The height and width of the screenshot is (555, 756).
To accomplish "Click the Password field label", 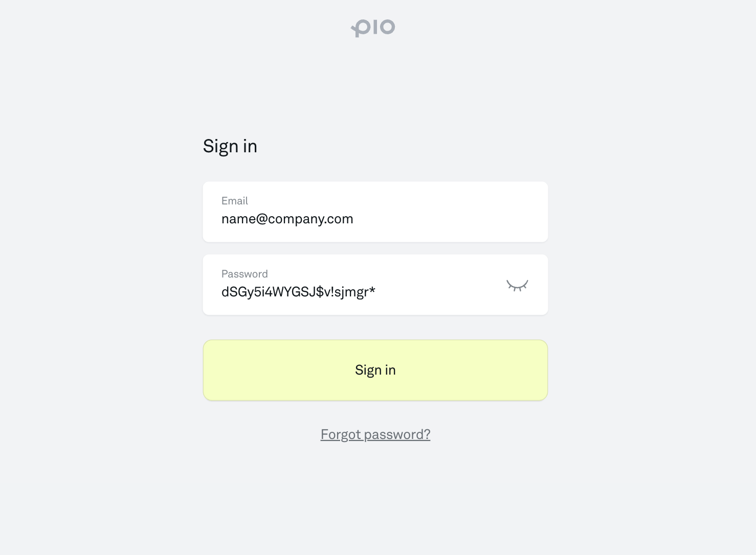I will [244, 274].
